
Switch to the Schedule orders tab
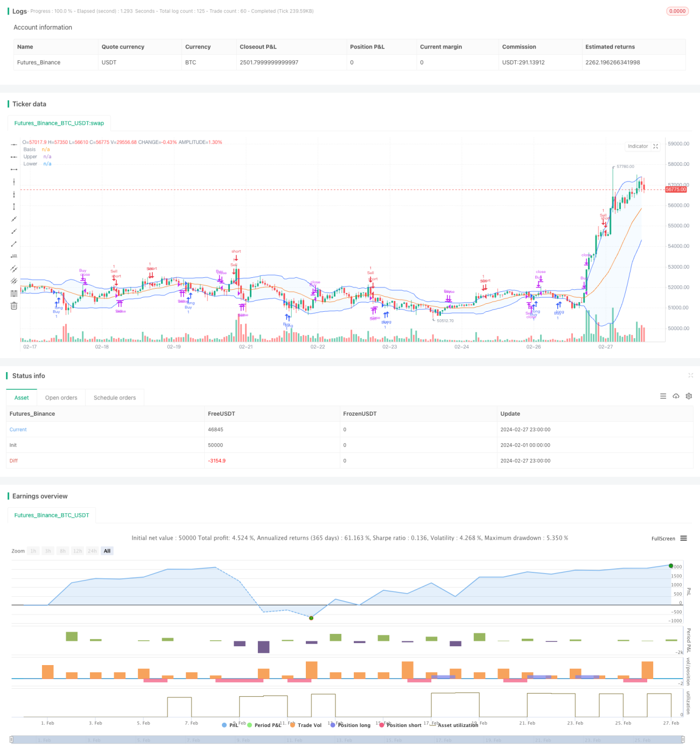click(115, 398)
